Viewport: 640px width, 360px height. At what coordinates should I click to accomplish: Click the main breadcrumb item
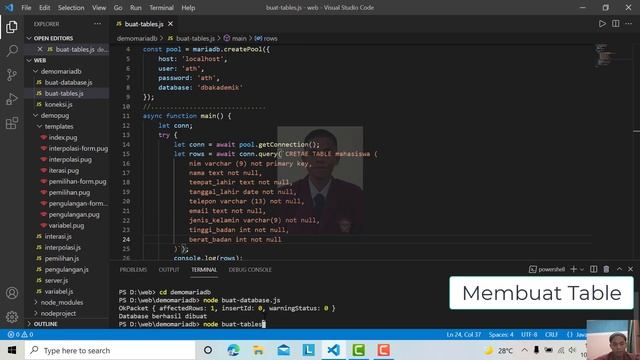pos(235,38)
